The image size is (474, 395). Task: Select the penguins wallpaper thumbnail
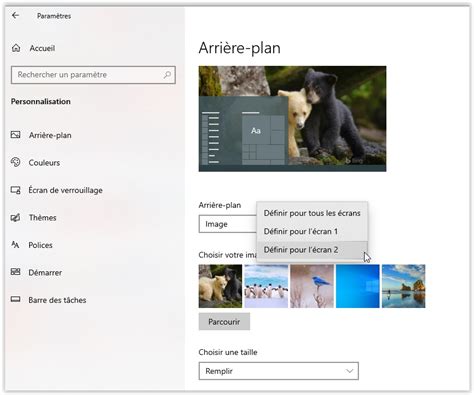coord(266,286)
